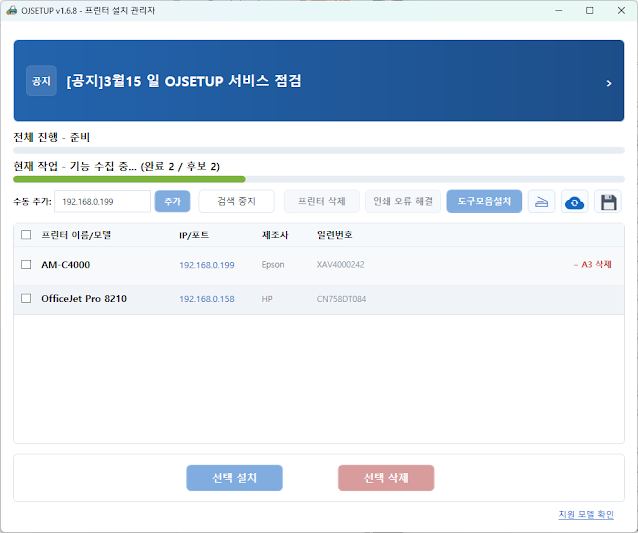The image size is (638, 533).
Task: Click the IP/포트 column header
Action: tap(195, 235)
